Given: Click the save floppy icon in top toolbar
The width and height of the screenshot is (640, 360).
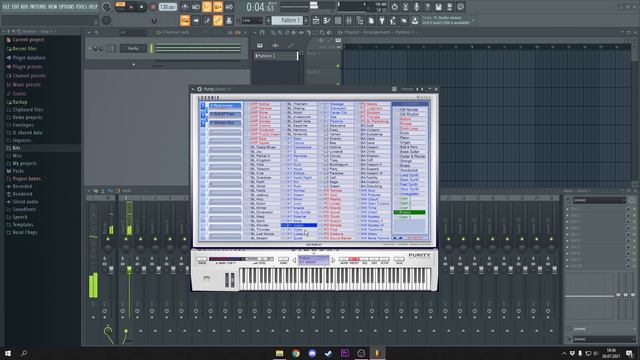Looking at the screenshot, I should click(438, 7).
